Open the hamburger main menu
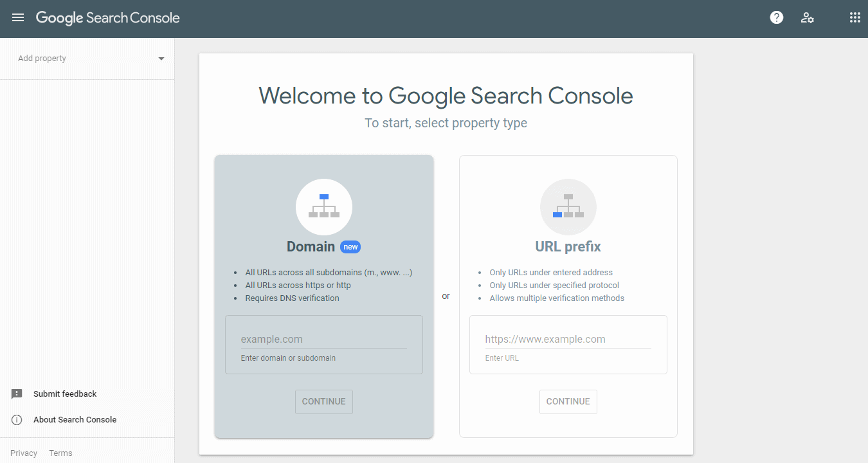Image resolution: width=868 pixels, height=463 pixels. [x=18, y=18]
